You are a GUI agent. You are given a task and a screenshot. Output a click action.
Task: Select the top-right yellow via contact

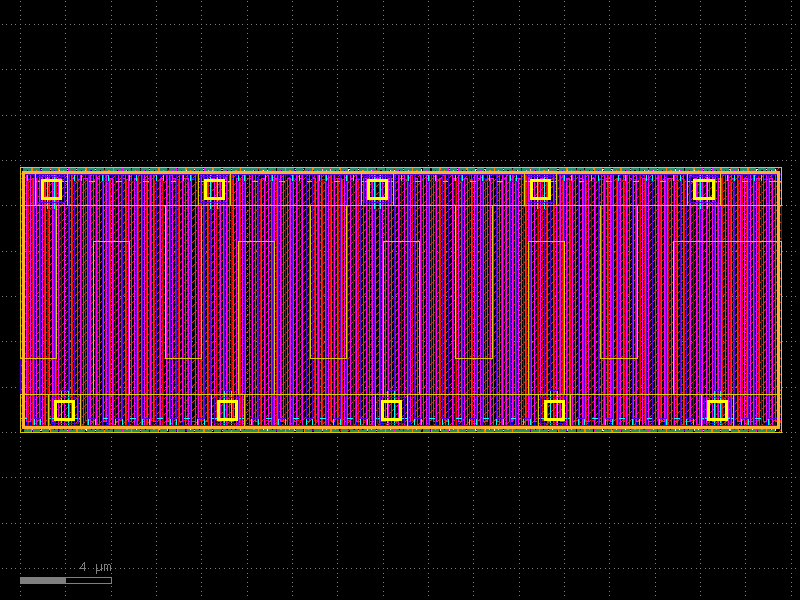point(703,188)
